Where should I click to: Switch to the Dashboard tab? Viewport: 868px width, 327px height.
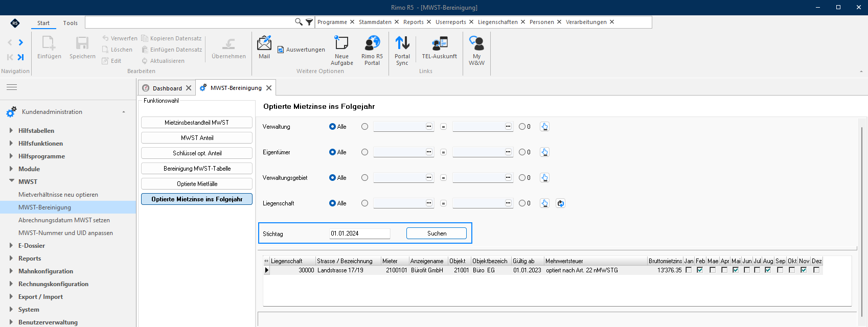(167, 88)
